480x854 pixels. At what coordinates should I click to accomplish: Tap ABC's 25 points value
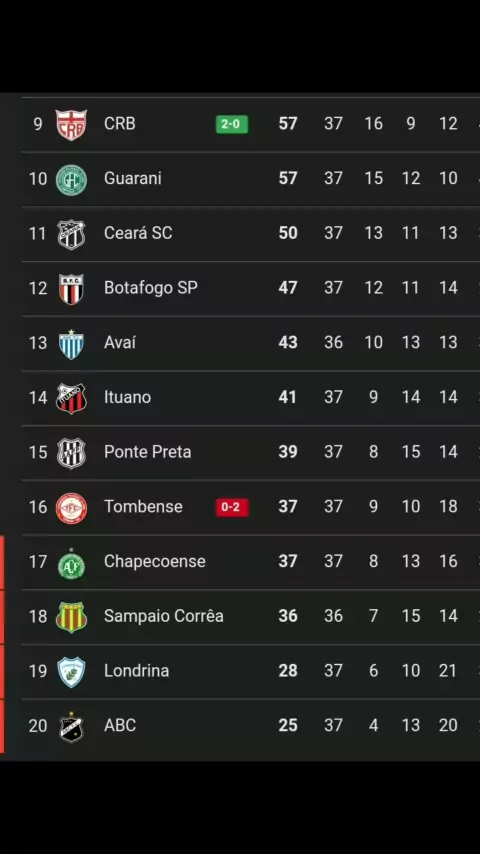tap(288, 725)
